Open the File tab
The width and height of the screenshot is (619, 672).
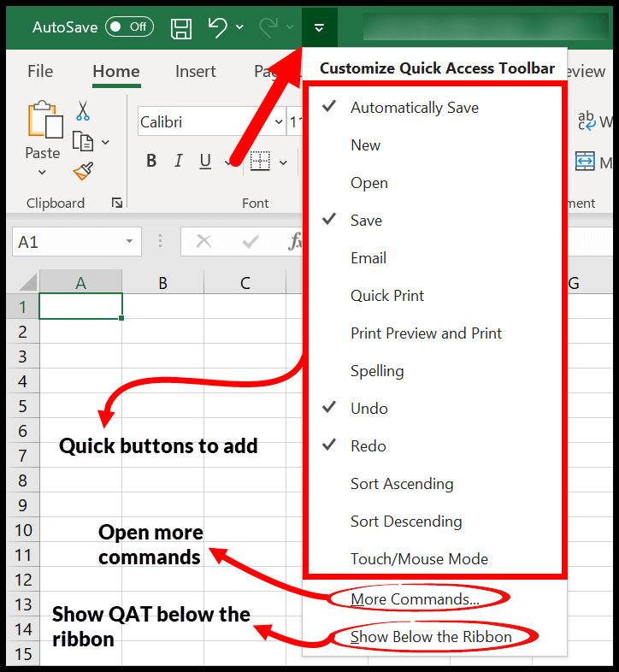coord(40,72)
